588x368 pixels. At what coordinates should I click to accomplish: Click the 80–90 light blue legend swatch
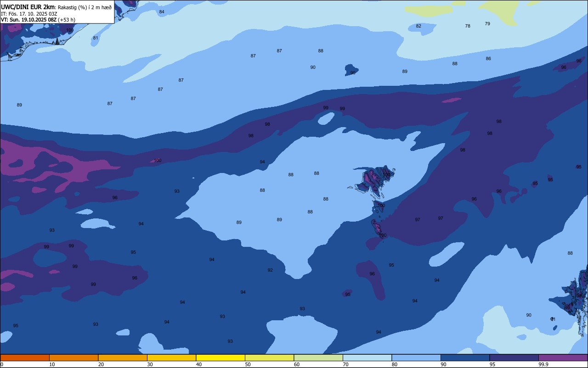(416, 357)
